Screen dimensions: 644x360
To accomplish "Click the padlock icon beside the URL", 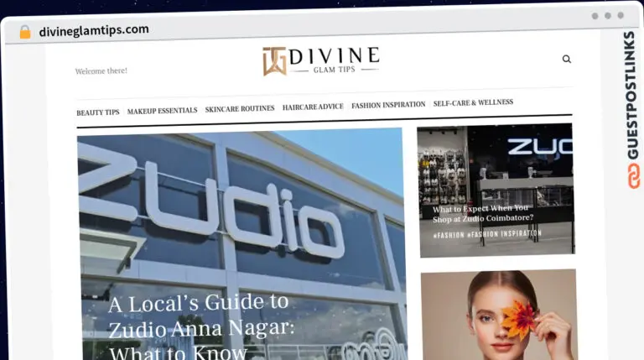I will point(25,32).
